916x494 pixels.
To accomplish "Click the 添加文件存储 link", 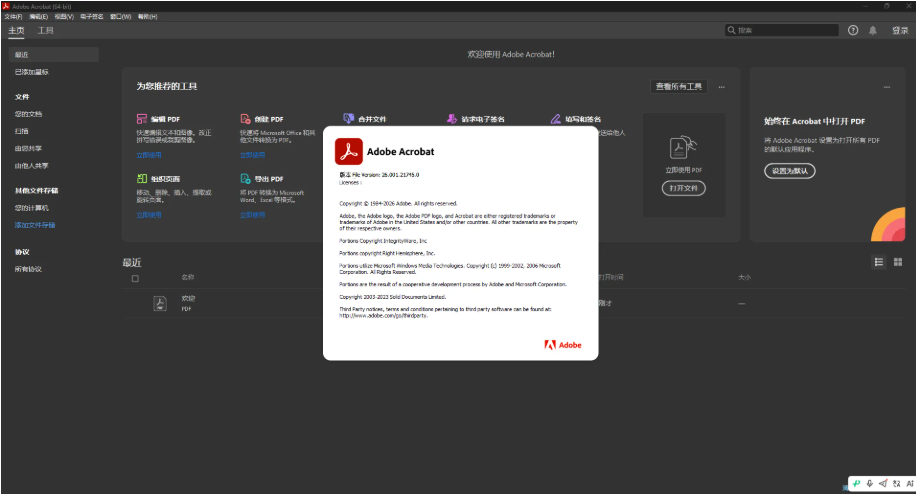I will coord(35,225).
